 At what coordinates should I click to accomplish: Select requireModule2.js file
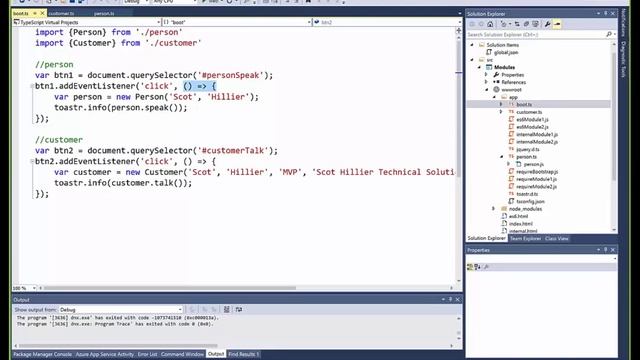click(536, 187)
